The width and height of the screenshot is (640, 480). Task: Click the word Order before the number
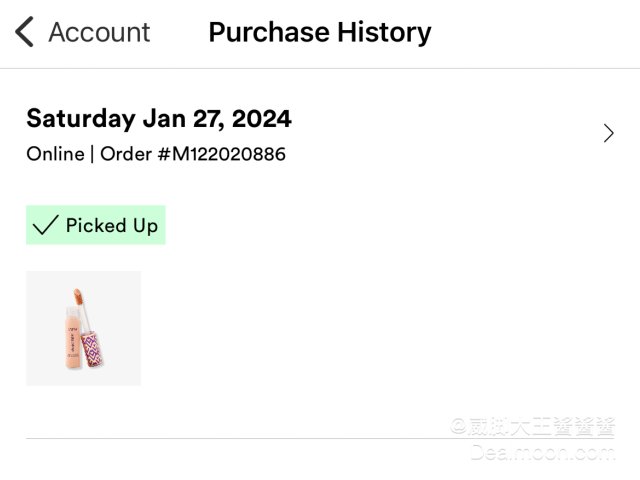125,154
